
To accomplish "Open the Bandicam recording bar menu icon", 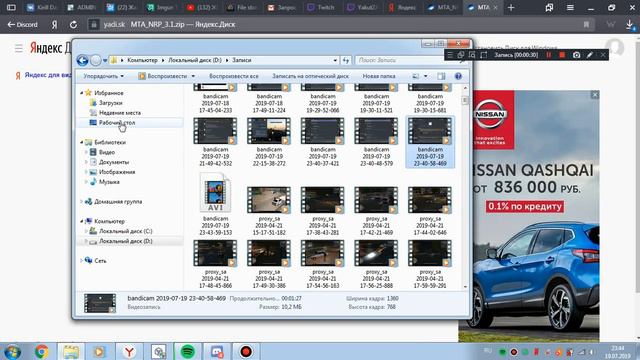I will (x=450, y=55).
